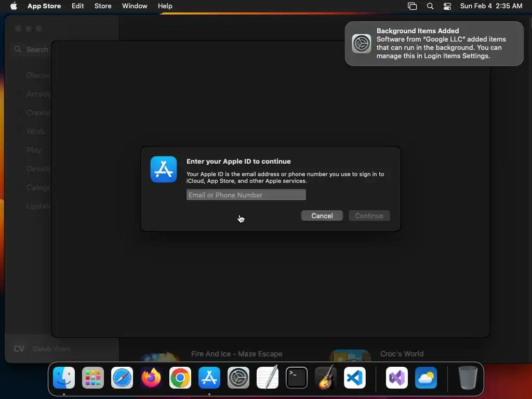Click the App Store icon in dialog

point(164,169)
